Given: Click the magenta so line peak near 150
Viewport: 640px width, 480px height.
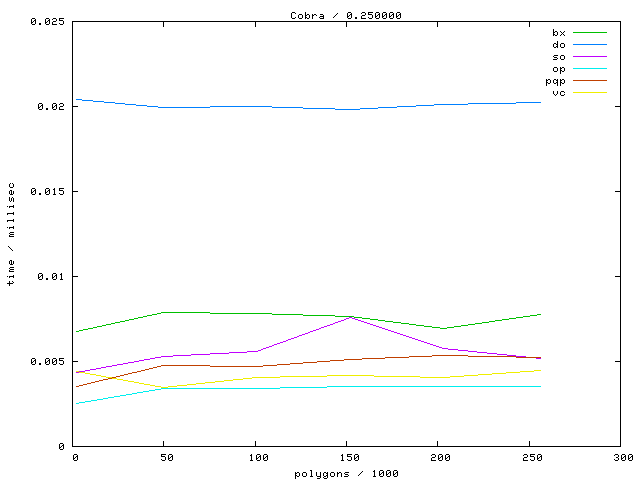Looking at the screenshot, I should 349,317.
